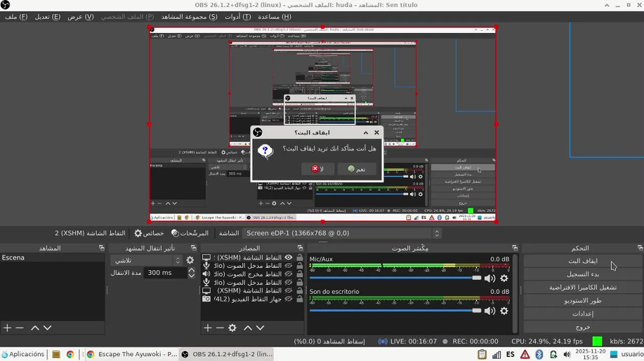Open the مجموعة المشاهد (S) menu

(189, 17)
